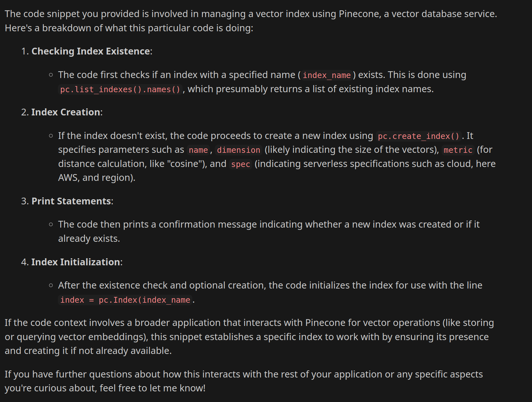
Task: Click the 'name' inline code parameter
Action: click(x=198, y=150)
